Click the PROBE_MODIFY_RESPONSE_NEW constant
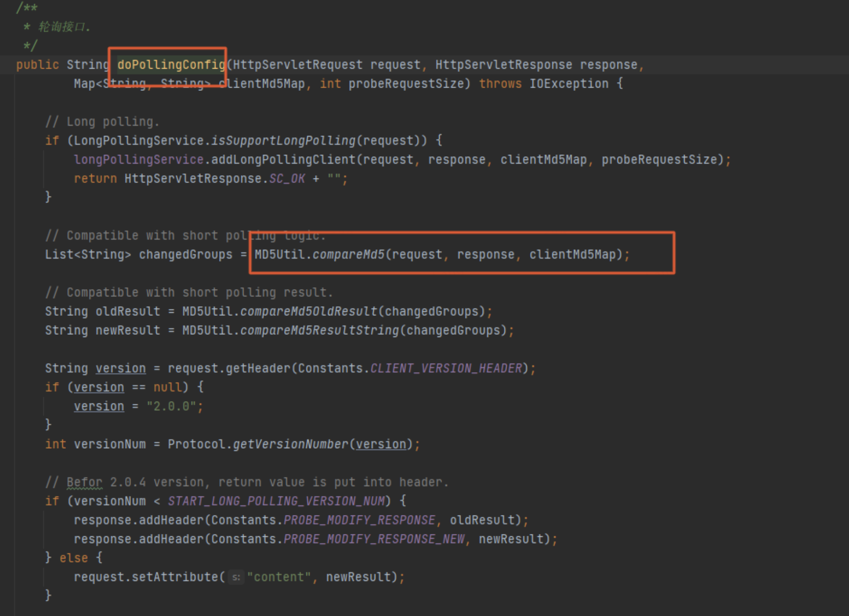Screen dimensions: 849x616 click(374, 539)
